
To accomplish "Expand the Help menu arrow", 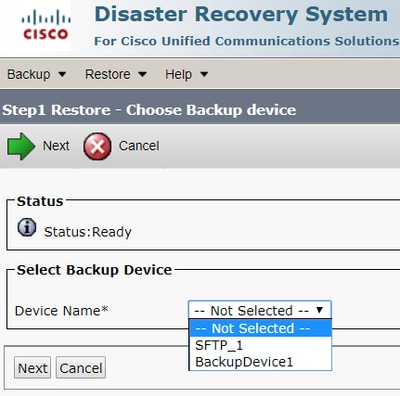I will tap(204, 74).
